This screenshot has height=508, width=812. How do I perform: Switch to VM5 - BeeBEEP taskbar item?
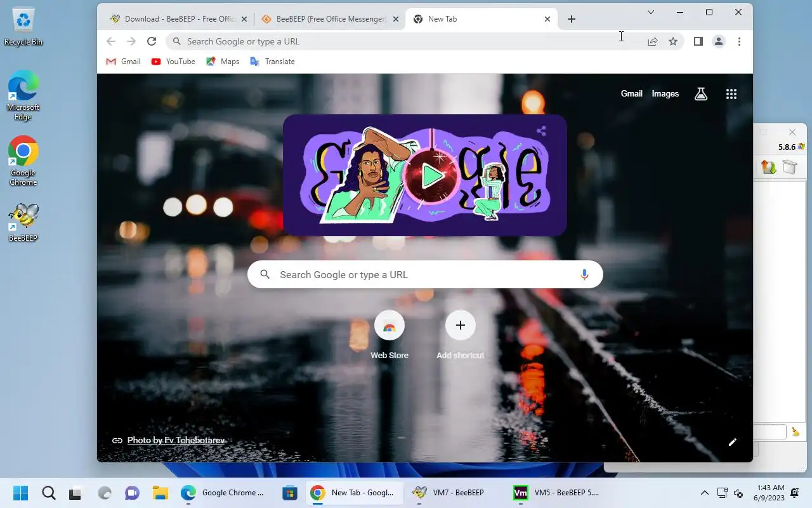pyautogui.click(x=556, y=493)
